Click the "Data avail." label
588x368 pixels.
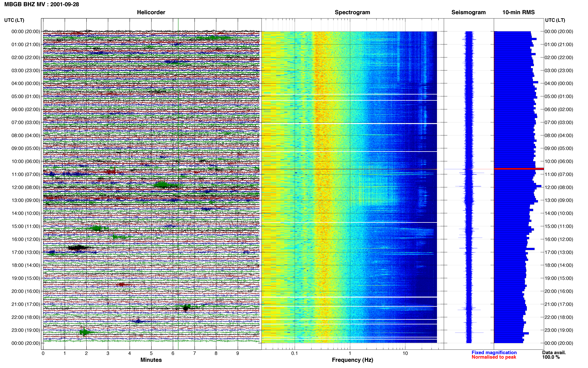coord(554,352)
